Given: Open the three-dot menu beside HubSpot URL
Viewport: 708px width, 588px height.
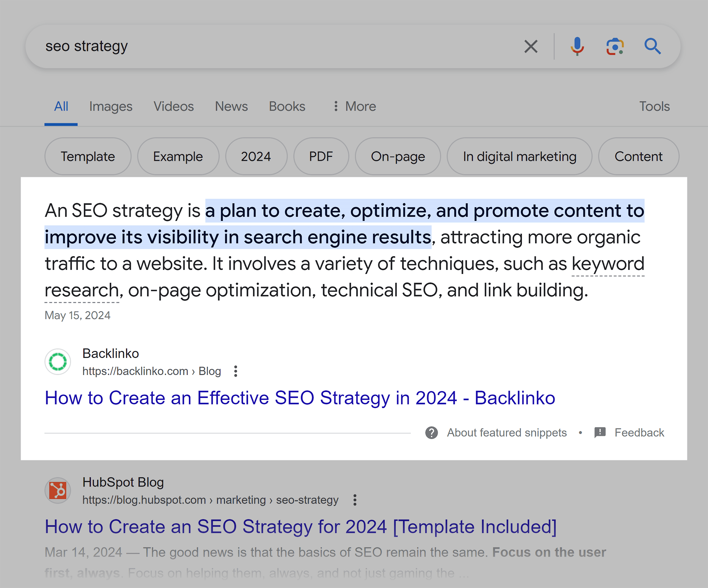Looking at the screenshot, I should coord(355,500).
